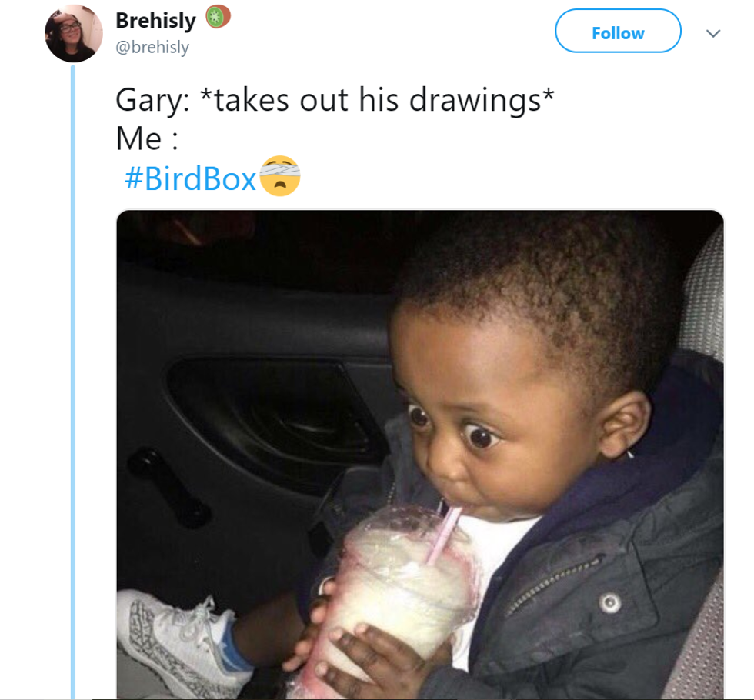Expand the tweet options chevron menu

(713, 34)
